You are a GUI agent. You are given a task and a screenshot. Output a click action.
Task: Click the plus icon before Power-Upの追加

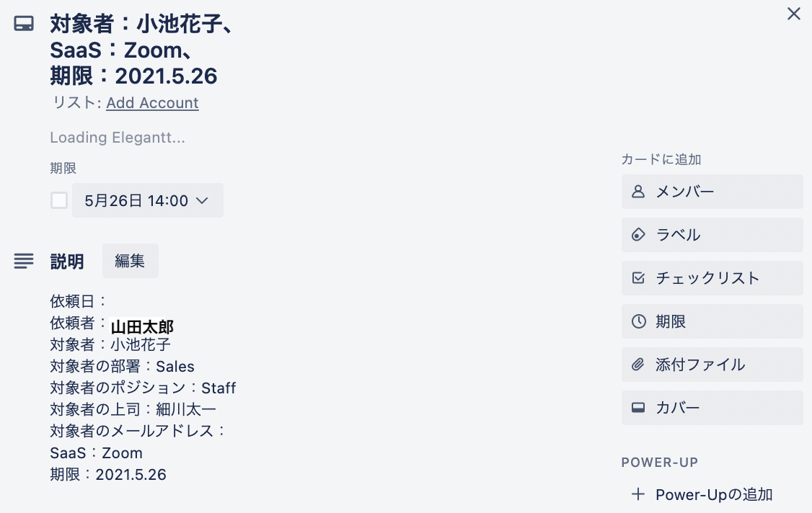(x=638, y=494)
